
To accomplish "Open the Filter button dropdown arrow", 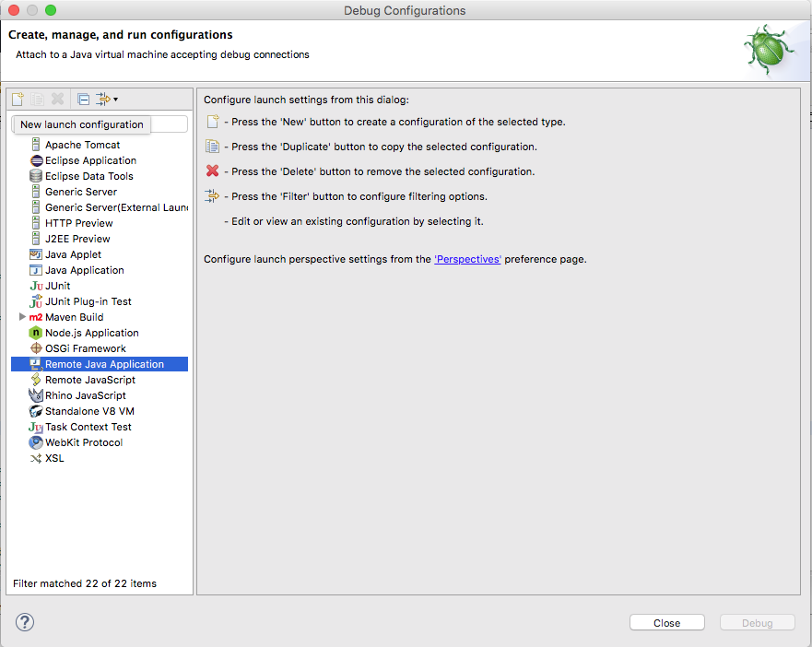I will pos(116,100).
